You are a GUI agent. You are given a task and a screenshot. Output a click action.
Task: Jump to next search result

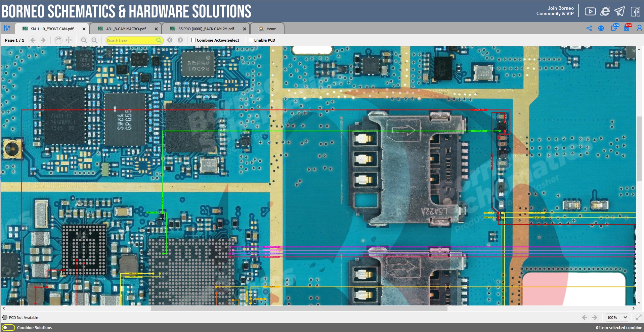coord(180,40)
